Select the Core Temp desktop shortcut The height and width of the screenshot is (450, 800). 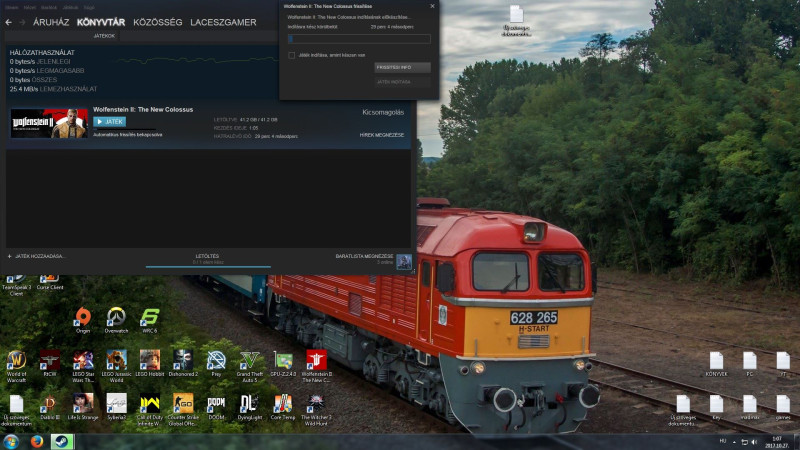coord(283,407)
